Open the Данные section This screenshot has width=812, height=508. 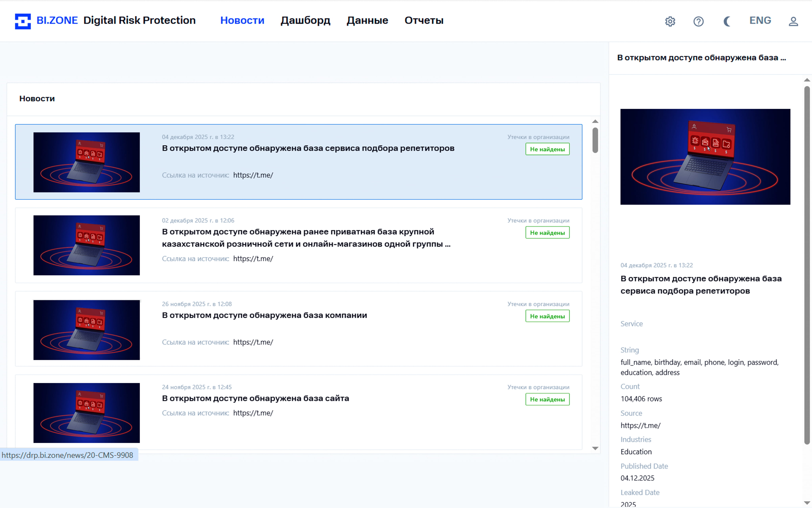click(367, 20)
